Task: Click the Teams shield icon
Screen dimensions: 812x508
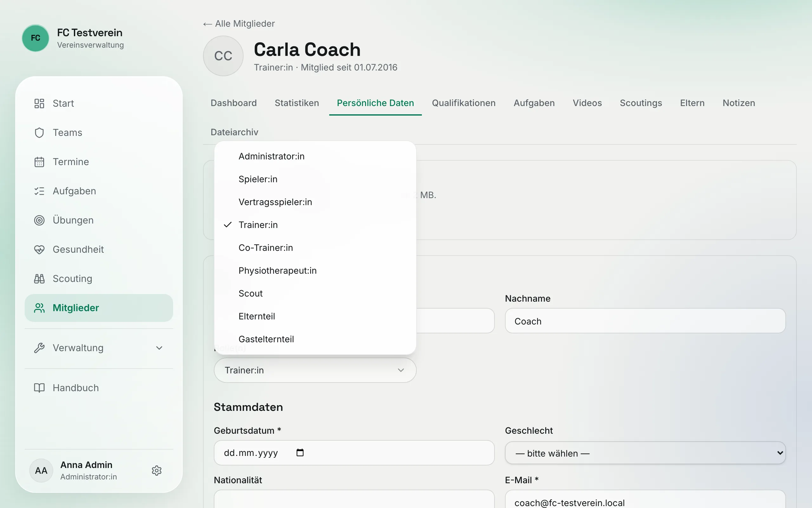Action: 39,133
